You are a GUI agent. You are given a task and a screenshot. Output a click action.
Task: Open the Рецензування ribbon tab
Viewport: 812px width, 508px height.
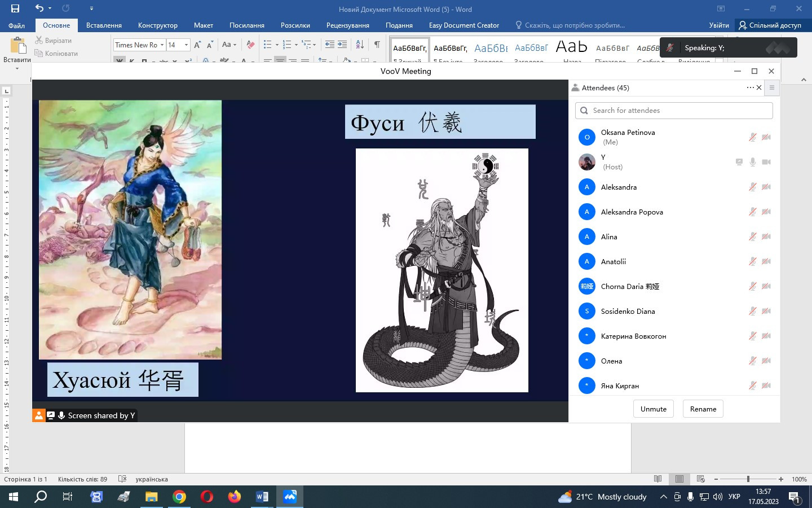coord(347,25)
